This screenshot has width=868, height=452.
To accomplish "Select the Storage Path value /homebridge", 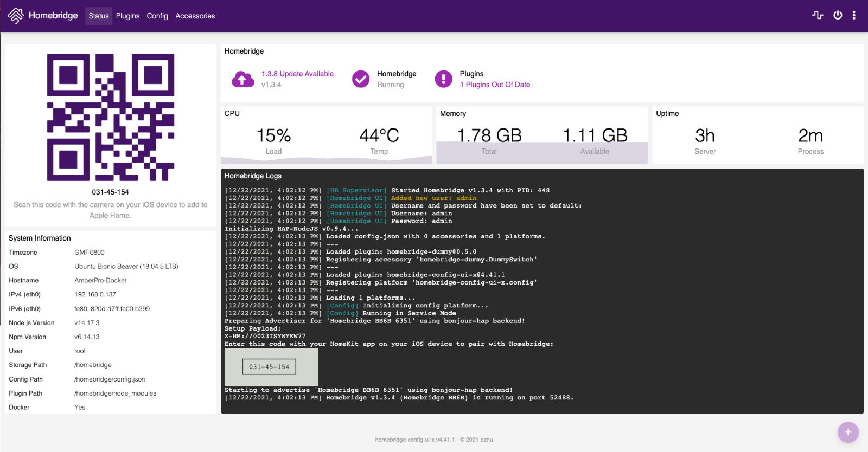I will [x=93, y=365].
